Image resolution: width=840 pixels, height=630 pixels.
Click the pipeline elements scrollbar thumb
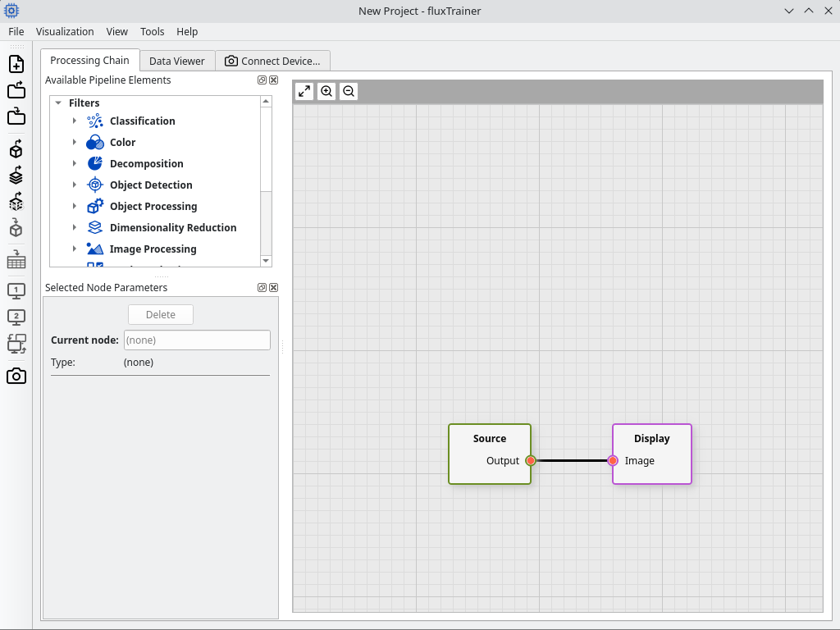266,149
